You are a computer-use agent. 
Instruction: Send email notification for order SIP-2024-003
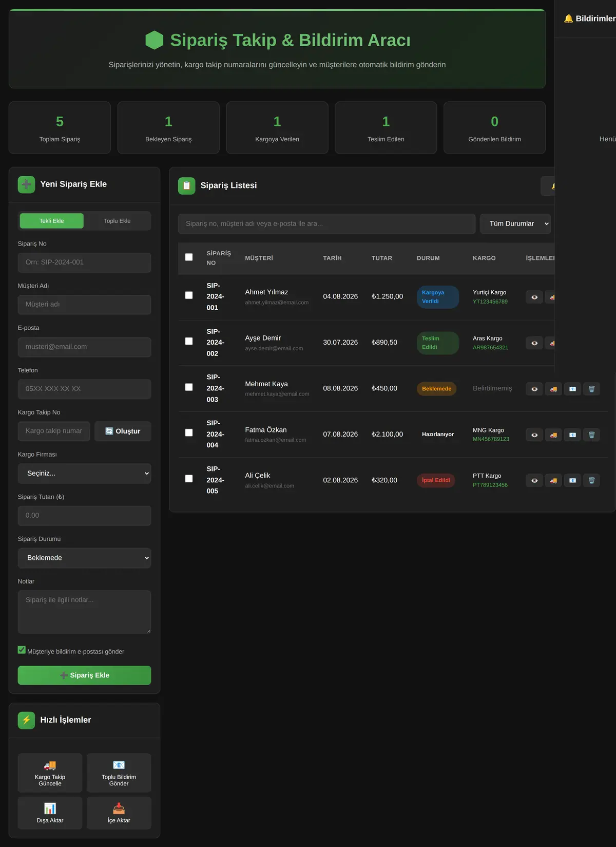click(x=572, y=389)
